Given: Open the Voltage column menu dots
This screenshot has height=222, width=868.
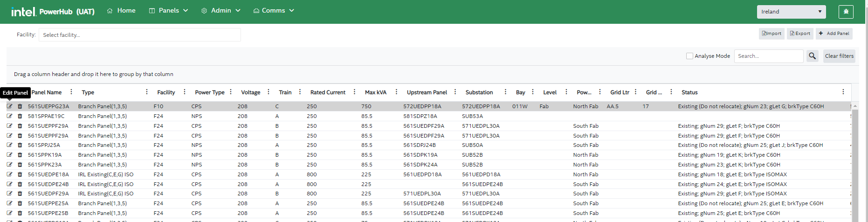Looking at the screenshot, I should coord(269,92).
